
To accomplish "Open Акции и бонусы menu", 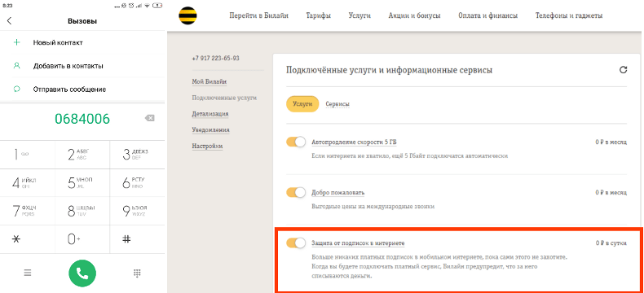I will [x=414, y=15].
